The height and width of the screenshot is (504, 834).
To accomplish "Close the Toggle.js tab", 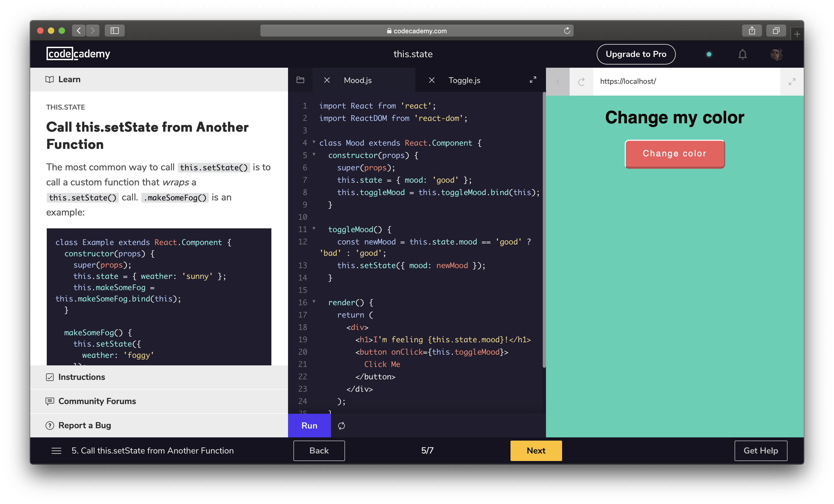I will [432, 80].
